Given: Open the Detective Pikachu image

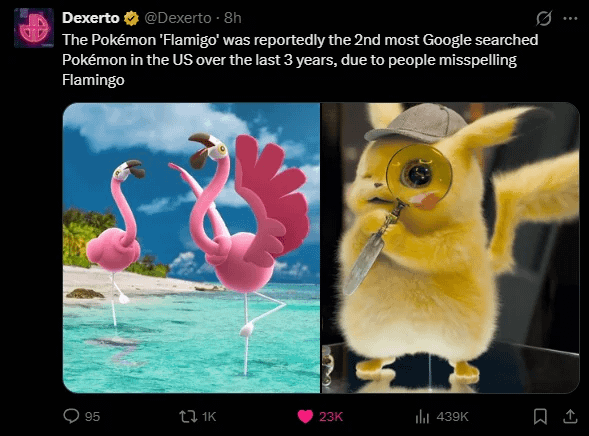Looking at the screenshot, I should pyautogui.click(x=450, y=248).
